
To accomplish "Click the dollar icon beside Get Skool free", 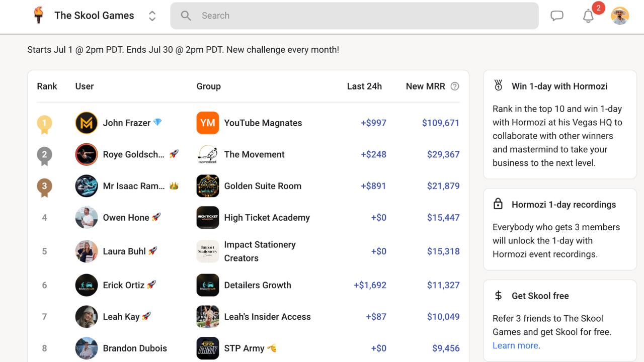I will (x=498, y=296).
